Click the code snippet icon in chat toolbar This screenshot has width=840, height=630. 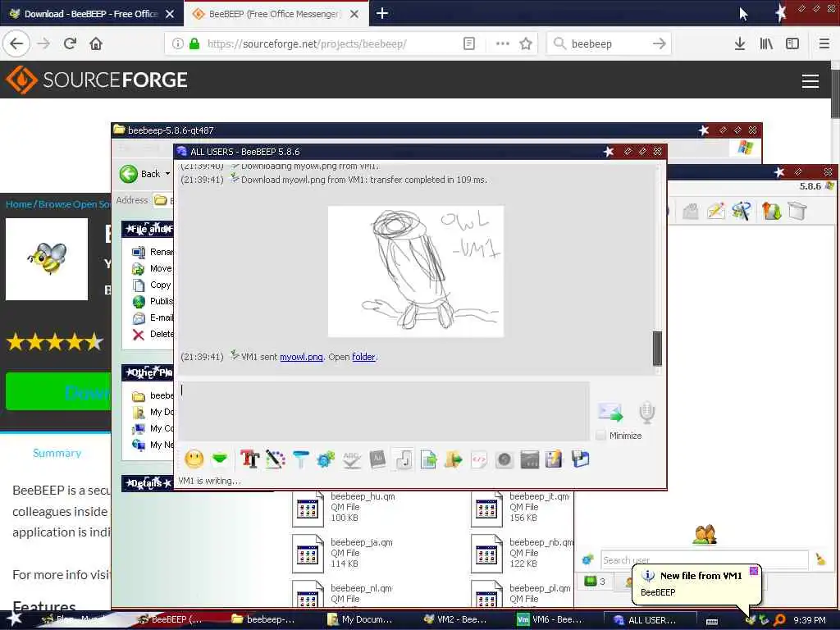[479, 459]
